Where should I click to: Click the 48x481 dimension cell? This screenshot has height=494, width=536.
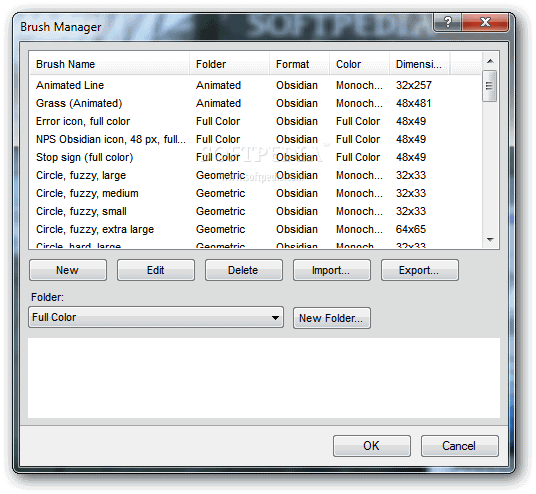414,103
